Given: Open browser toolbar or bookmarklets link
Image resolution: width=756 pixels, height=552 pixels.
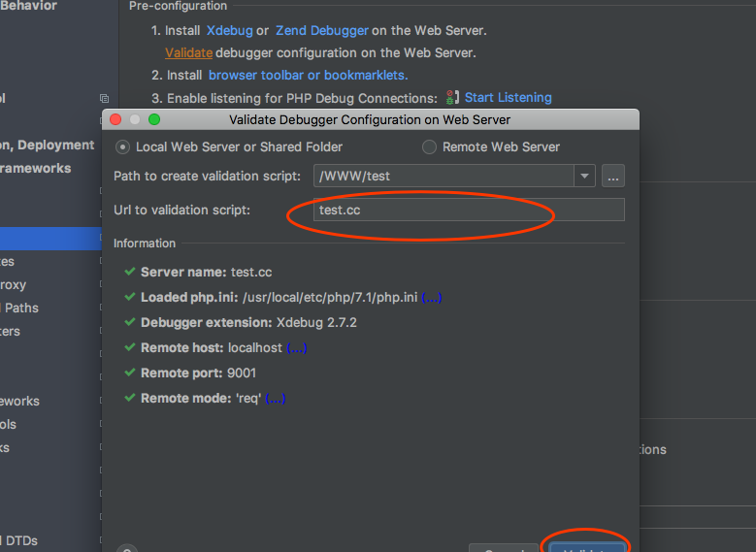Looking at the screenshot, I should pyautogui.click(x=308, y=76).
